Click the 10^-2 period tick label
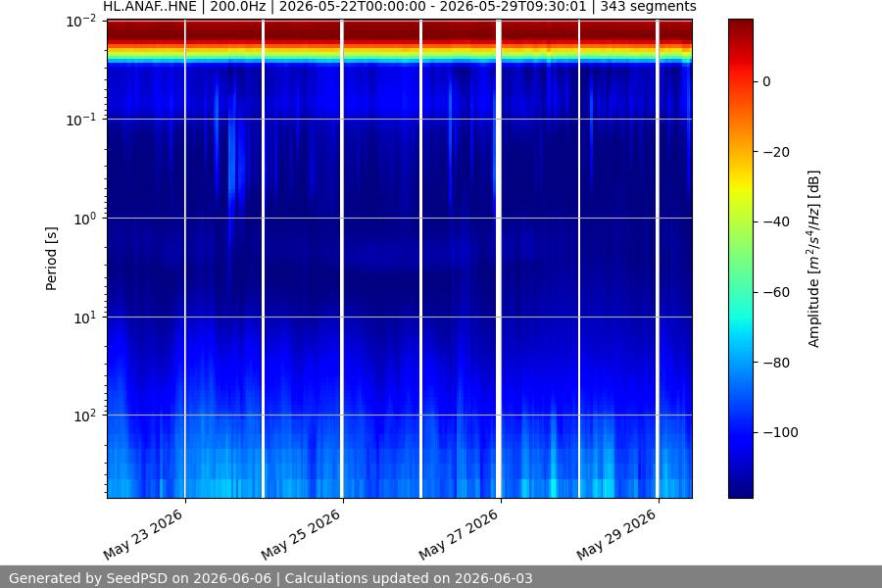The width and height of the screenshot is (882, 588). [81, 22]
